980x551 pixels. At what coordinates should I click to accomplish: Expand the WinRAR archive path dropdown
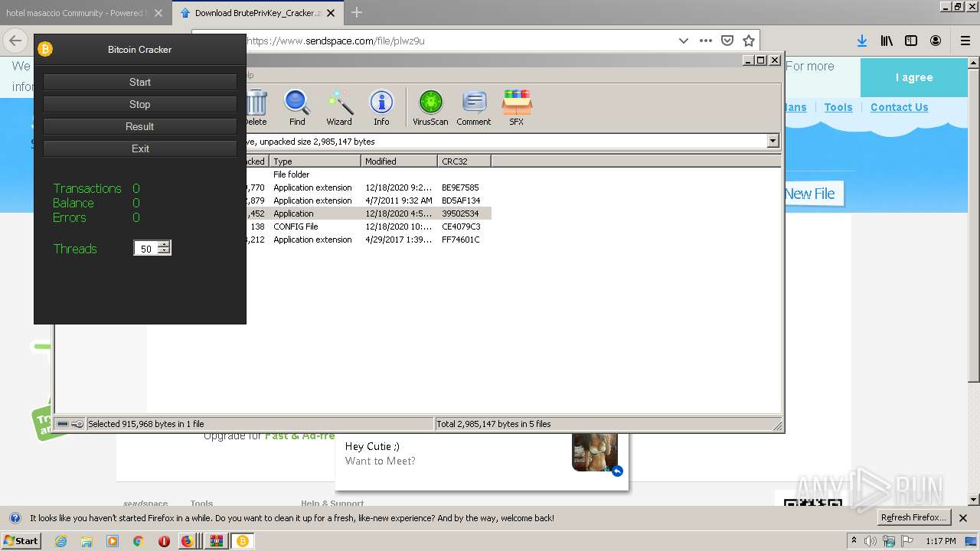tap(773, 141)
